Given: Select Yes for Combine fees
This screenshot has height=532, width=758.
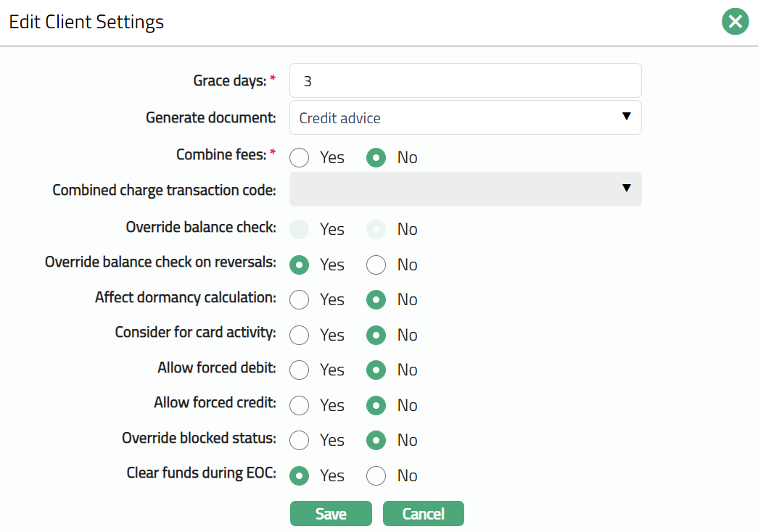Looking at the screenshot, I should pyautogui.click(x=300, y=157).
